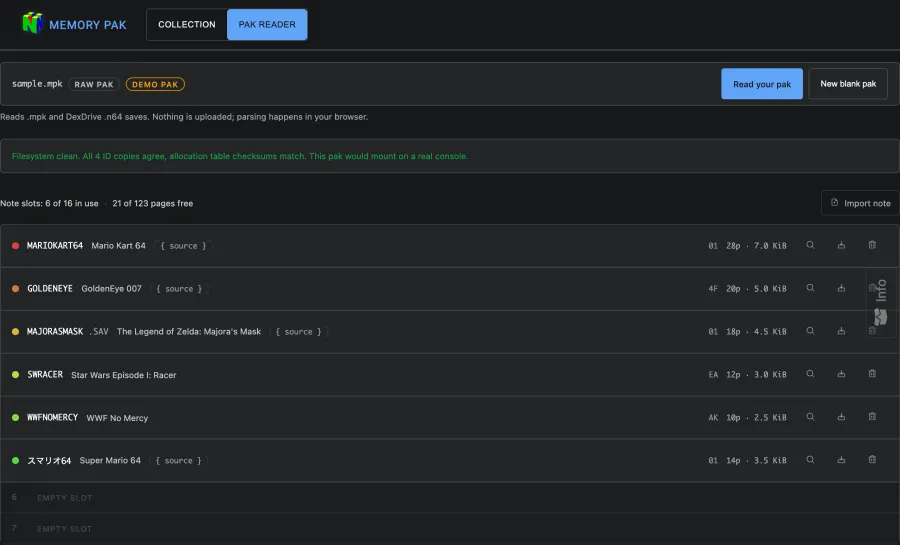Select the MARIOKART64 note name
The image size is (900, 545).
(55, 246)
